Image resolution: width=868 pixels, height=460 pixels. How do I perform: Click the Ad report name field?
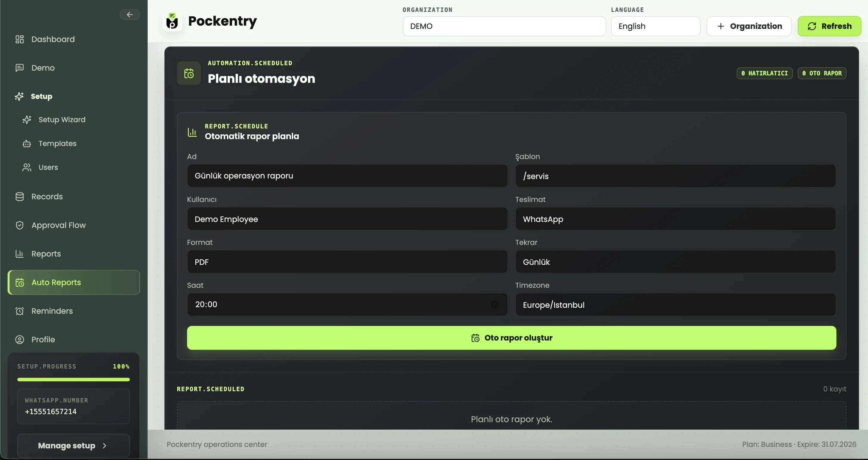pyautogui.click(x=347, y=176)
